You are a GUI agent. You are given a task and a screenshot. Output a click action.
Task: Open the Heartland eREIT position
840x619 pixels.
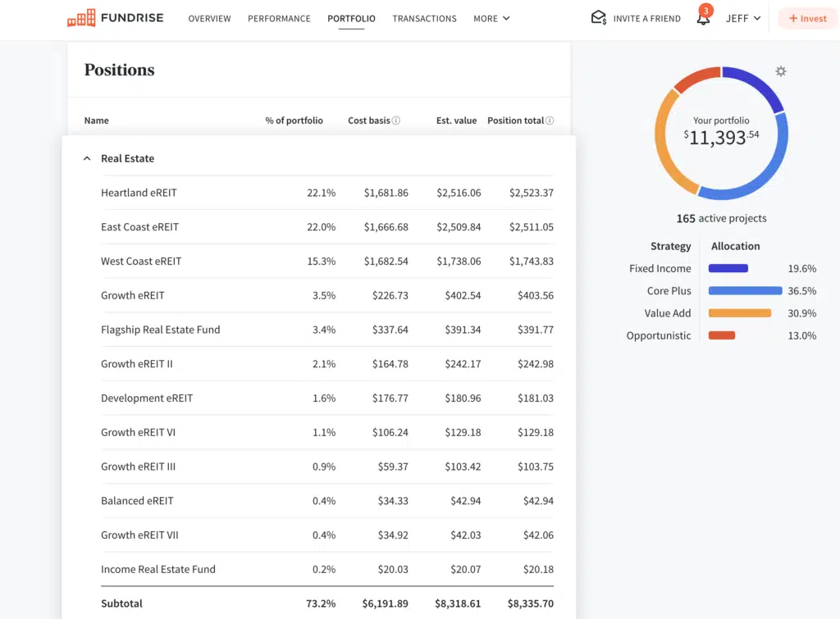click(139, 193)
